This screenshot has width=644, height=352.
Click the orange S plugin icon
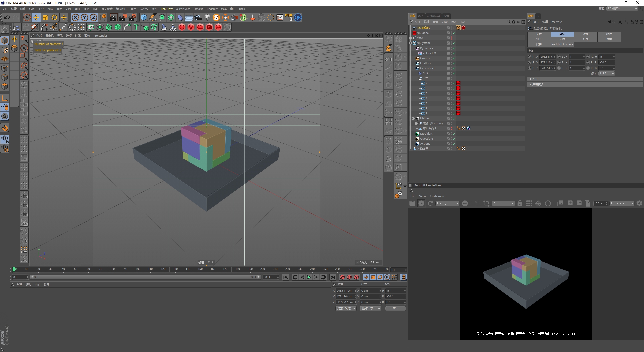point(216,17)
